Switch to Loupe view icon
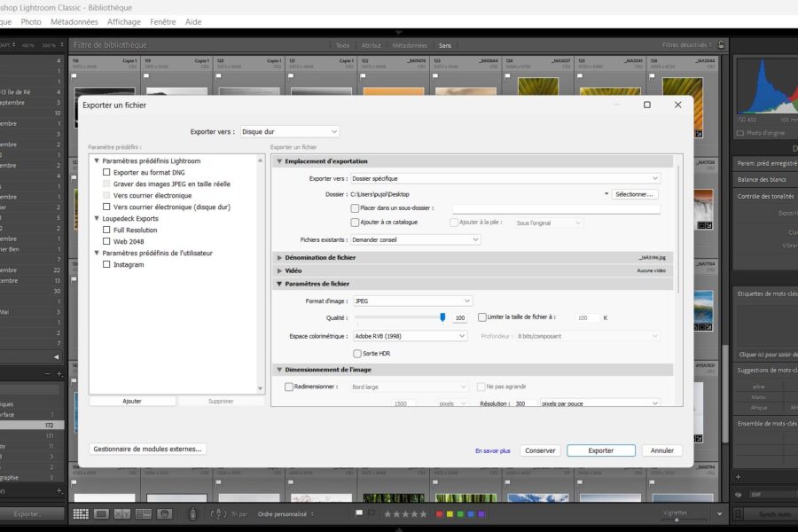This screenshot has height=532, width=798. pyautogui.click(x=102, y=513)
